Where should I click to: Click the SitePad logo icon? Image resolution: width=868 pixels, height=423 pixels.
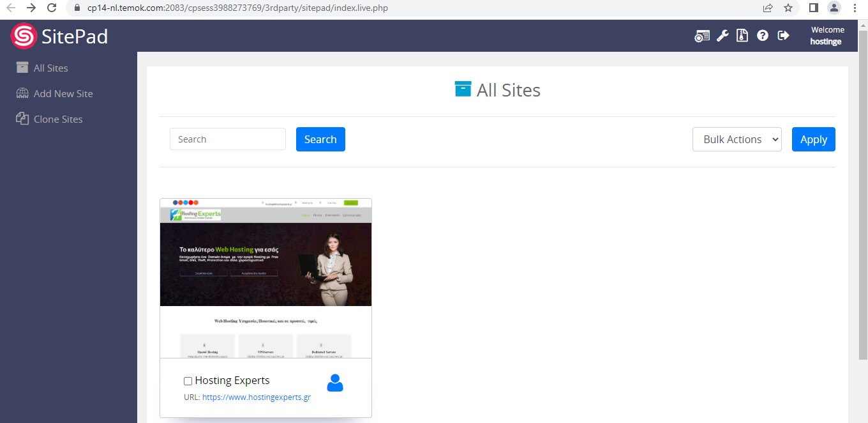(x=24, y=36)
